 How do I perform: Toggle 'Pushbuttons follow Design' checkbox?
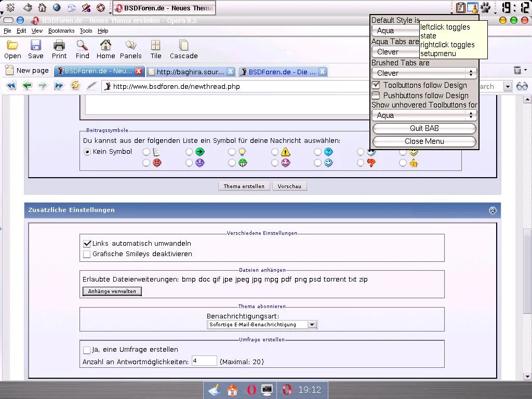[x=376, y=96]
